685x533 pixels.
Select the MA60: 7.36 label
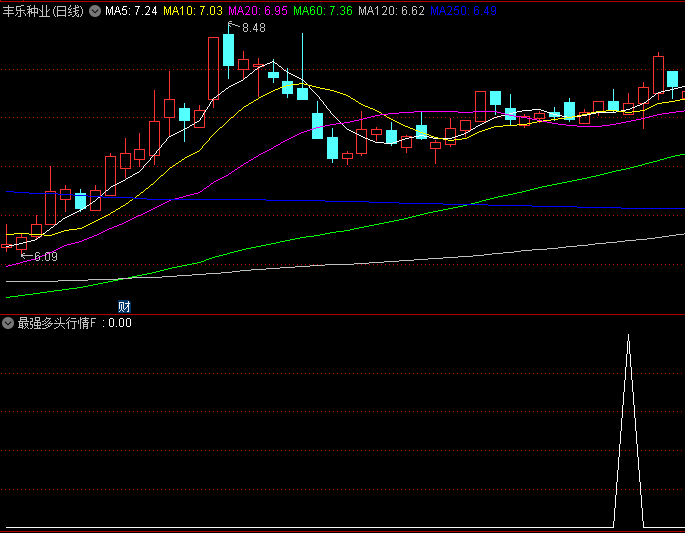pos(323,11)
